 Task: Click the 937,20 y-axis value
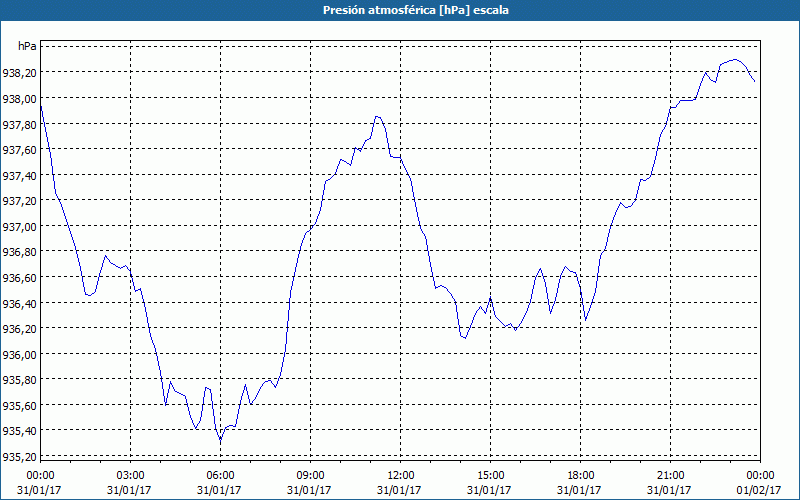19,201
